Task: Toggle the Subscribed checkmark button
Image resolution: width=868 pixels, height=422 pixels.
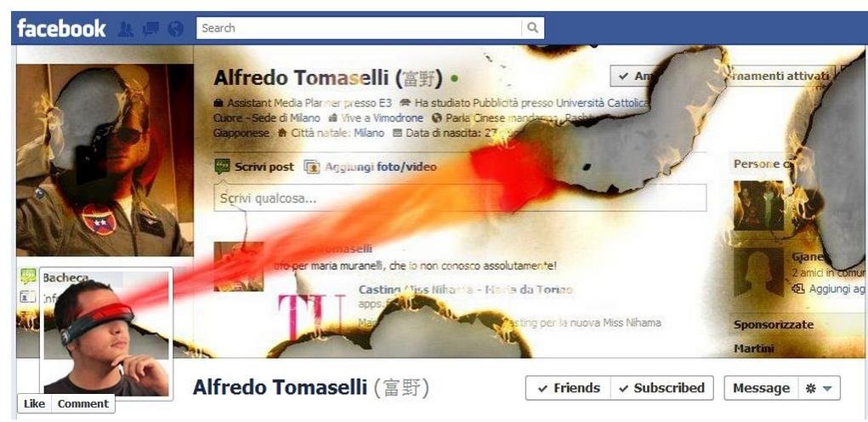Action: [x=662, y=388]
